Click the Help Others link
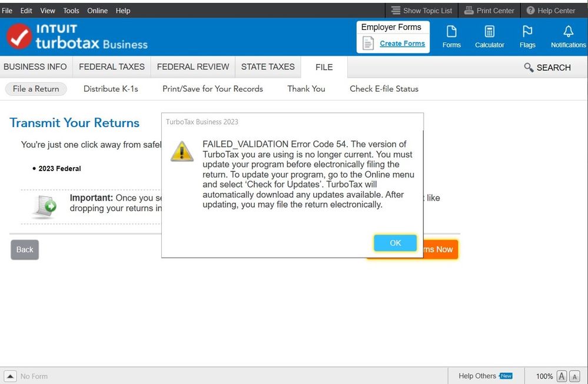The height and width of the screenshot is (384, 588). [477, 376]
